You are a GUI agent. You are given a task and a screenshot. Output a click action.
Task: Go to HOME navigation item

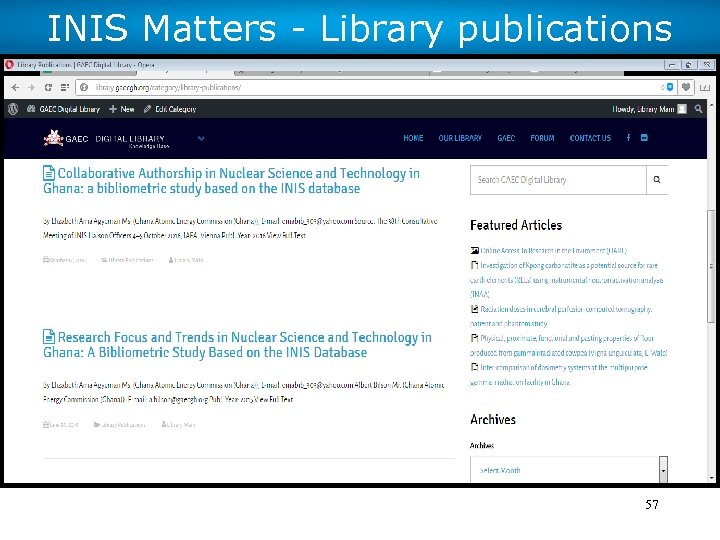[413, 138]
